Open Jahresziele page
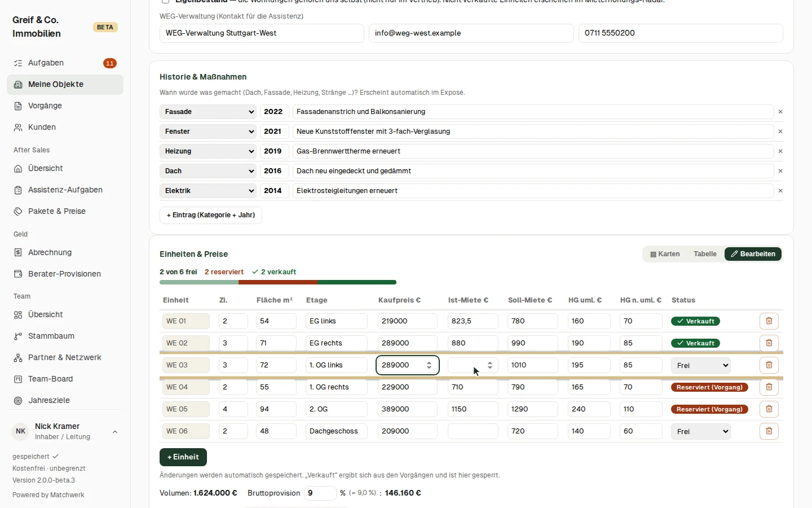The image size is (812, 508). point(65,401)
